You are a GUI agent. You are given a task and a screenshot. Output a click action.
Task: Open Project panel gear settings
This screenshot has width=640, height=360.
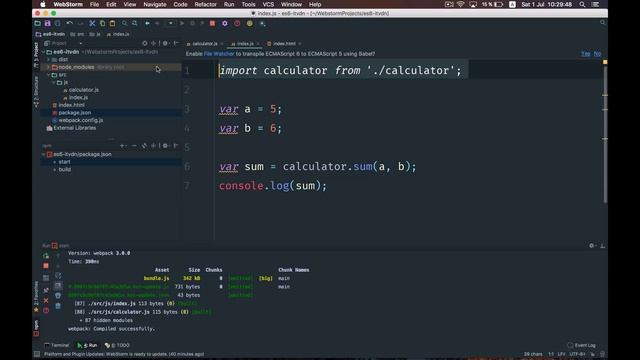(165, 43)
